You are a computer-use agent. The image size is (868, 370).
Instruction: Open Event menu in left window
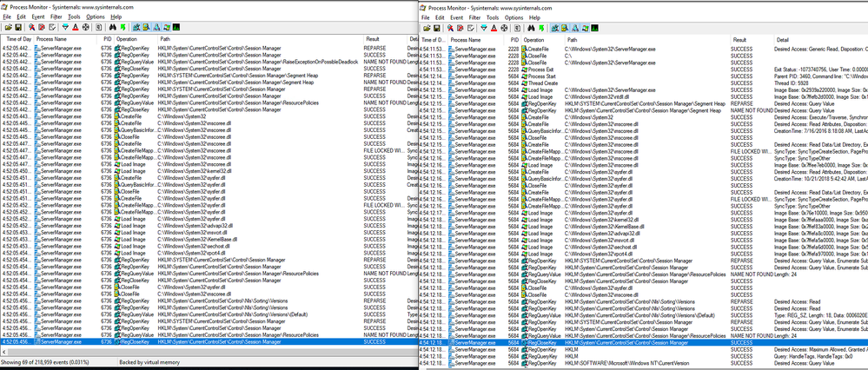point(37,17)
